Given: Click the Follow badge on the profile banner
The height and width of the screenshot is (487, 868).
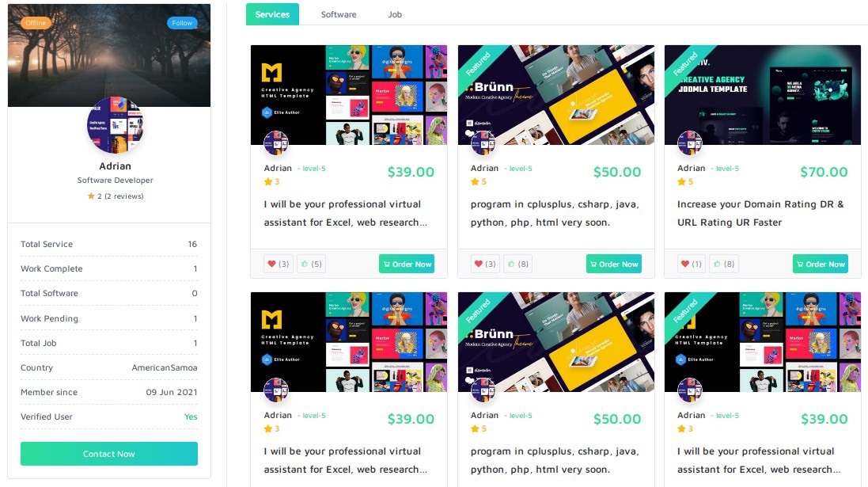Looking at the screenshot, I should (x=182, y=23).
